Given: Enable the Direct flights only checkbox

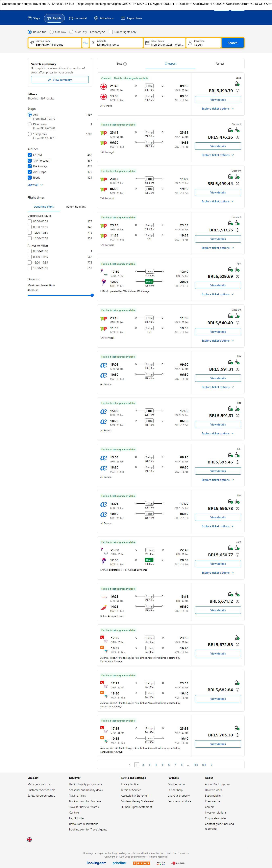Looking at the screenshot, I should coord(110,32).
